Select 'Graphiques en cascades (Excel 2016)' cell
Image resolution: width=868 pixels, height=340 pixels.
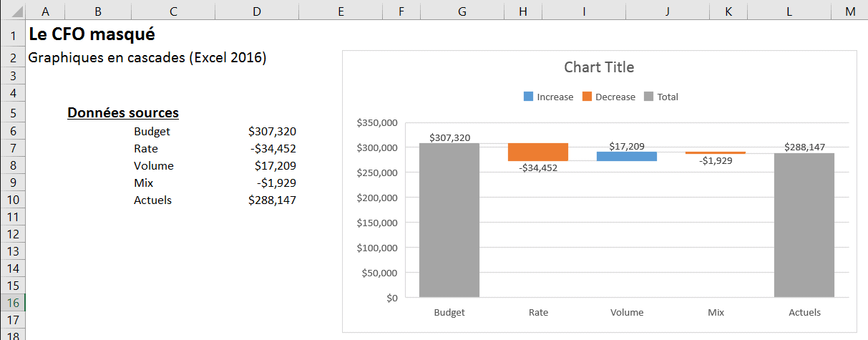147,57
